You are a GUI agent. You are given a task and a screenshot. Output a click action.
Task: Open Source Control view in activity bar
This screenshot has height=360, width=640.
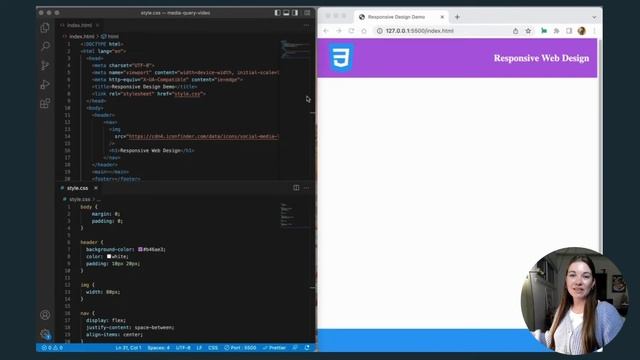45,65
